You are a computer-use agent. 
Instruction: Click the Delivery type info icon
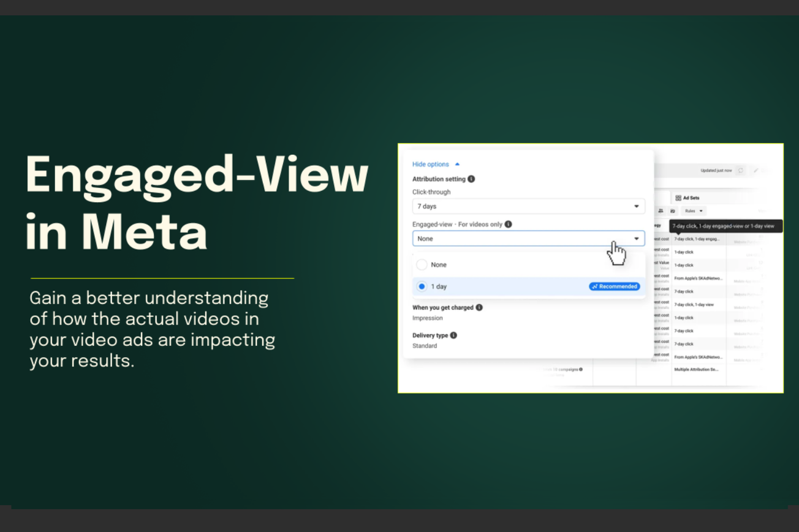[452, 335]
